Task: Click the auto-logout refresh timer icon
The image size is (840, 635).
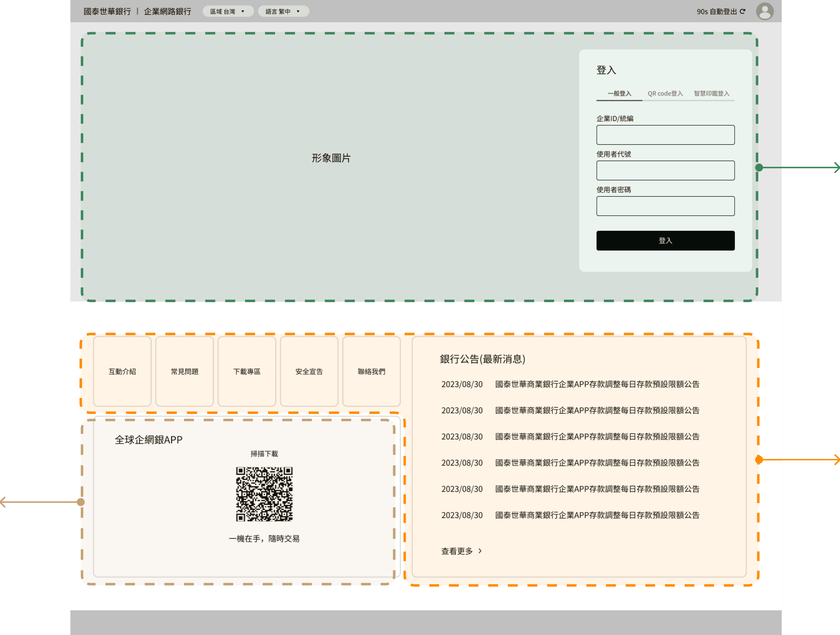Action: point(742,11)
